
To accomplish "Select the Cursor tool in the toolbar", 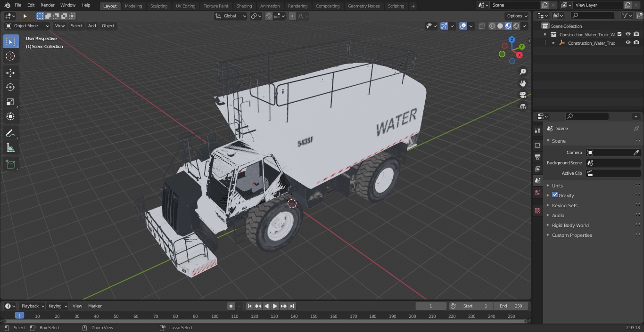I will 10,56.
